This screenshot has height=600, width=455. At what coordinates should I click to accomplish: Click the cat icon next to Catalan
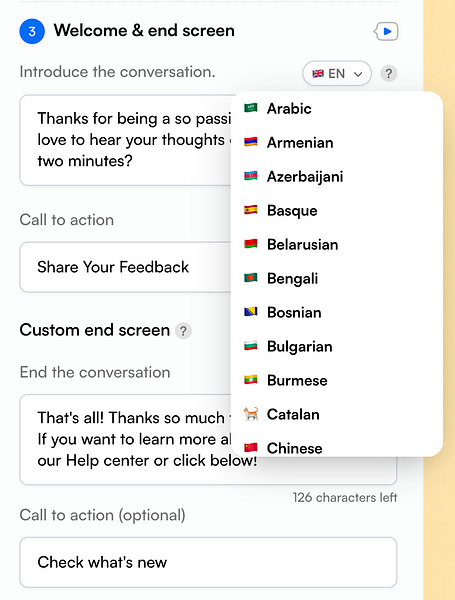pos(251,414)
